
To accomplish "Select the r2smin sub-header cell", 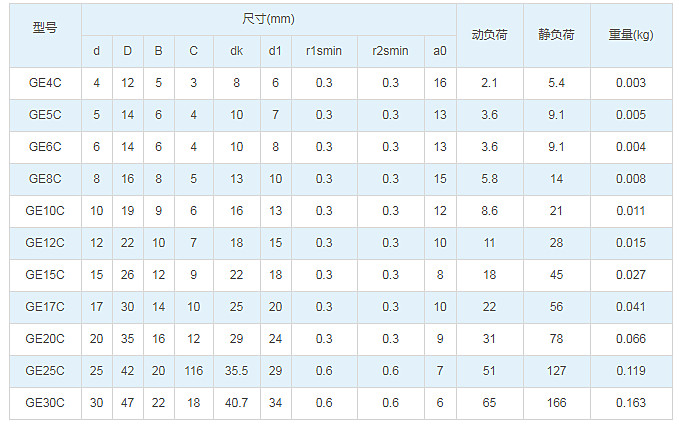I will (391, 51).
